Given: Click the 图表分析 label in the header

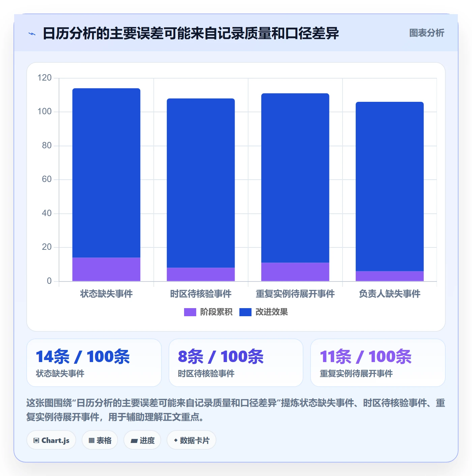Looking at the screenshot, I should tap(426, 33).
